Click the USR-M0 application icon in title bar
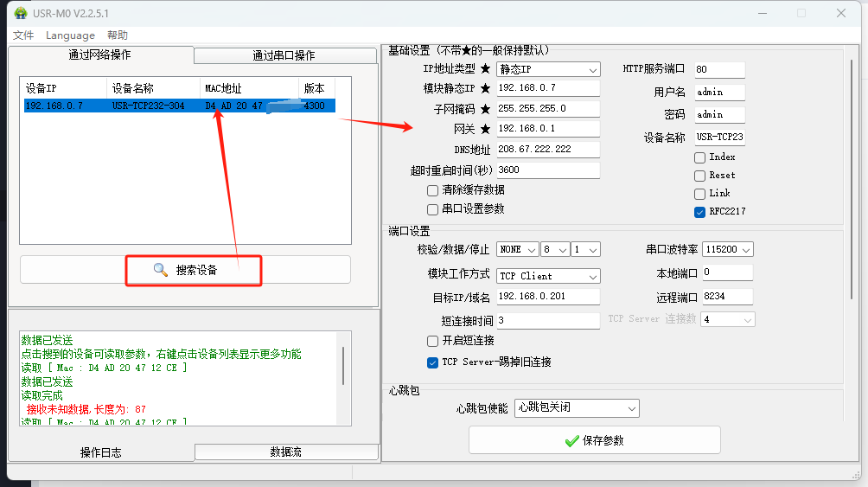Viewport: 868px width, 487px height. 20,13
